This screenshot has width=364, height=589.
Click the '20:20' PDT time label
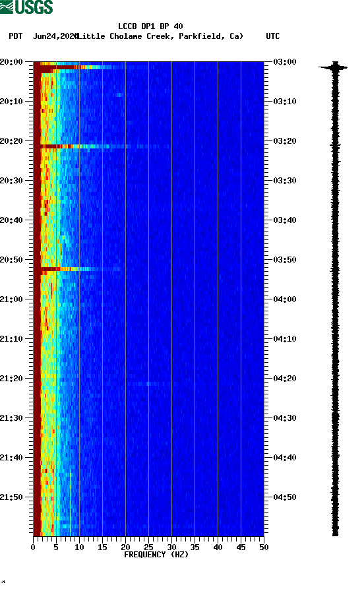click(x=11, y=141)
